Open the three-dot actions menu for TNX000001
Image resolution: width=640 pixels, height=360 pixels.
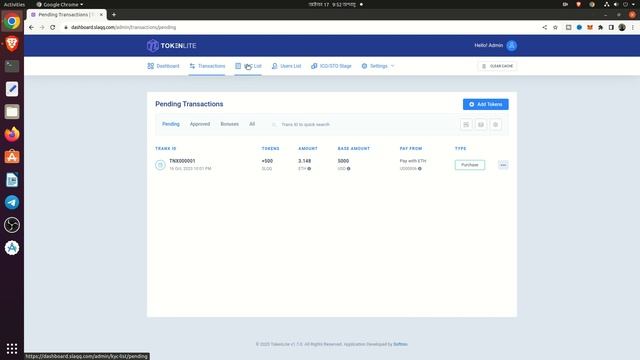[503, 165]
